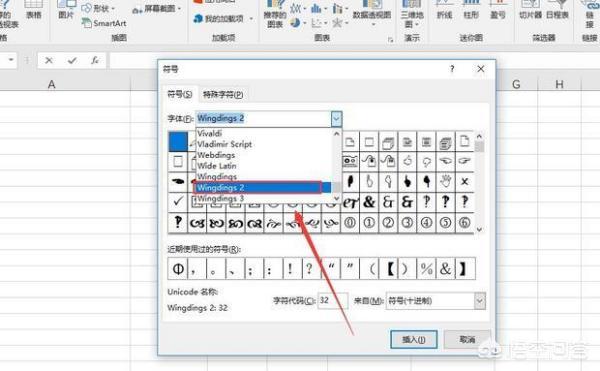Select Webdings from font list

[216, 155]
